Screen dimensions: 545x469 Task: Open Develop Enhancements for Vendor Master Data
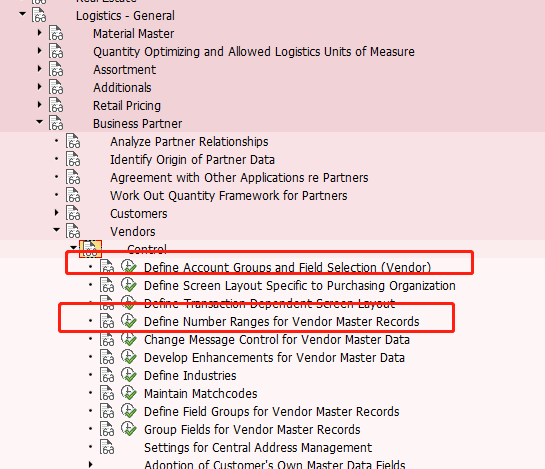click(274, 358)
